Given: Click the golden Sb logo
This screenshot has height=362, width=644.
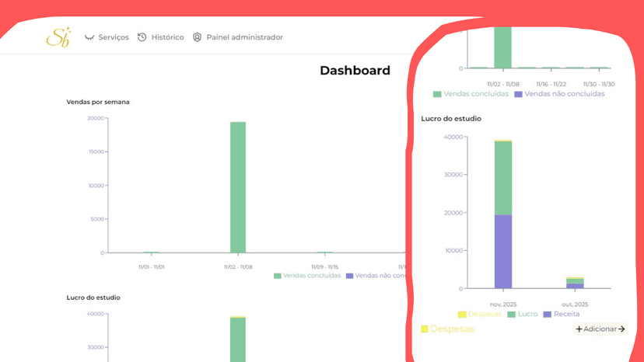Looking at the screenshot, I should click(x=58, y=37).
